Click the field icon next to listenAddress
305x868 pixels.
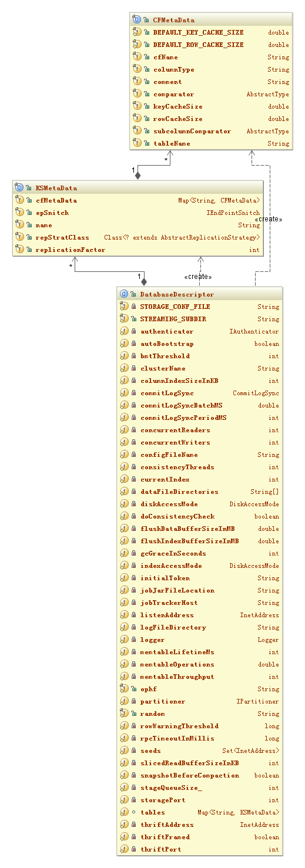123,615
